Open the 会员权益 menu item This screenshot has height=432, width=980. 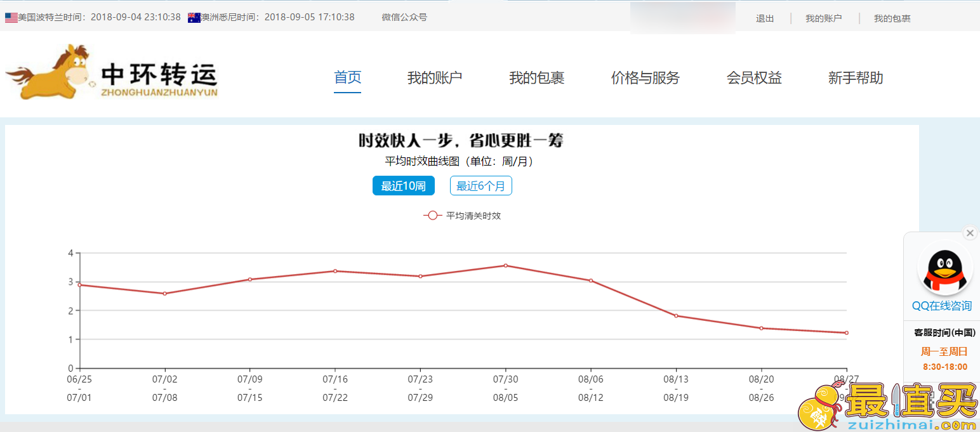[x=754, y=78]
